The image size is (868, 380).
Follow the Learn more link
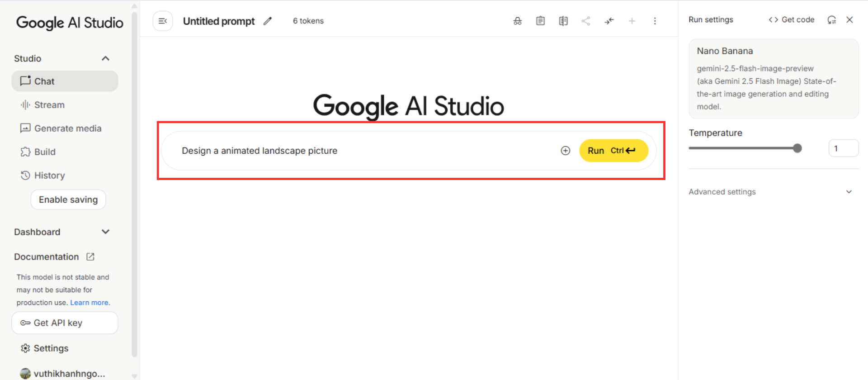coord(89,303)
